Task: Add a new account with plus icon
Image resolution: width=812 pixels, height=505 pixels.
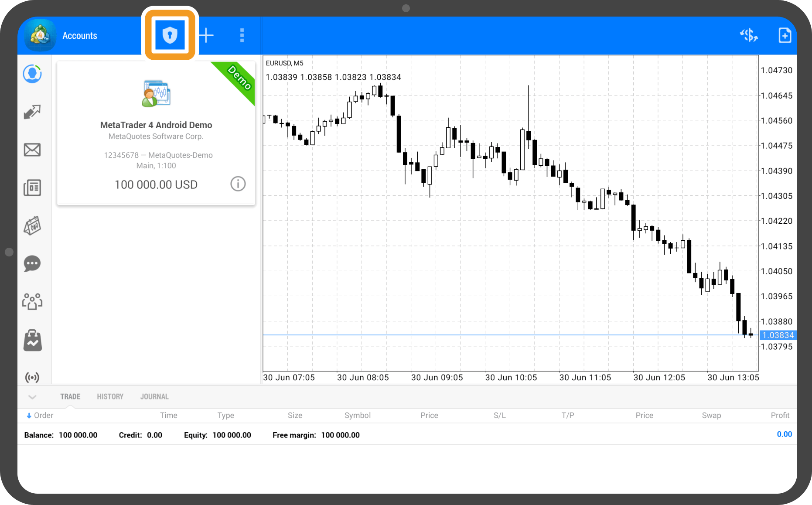Action: pos(206,35)
